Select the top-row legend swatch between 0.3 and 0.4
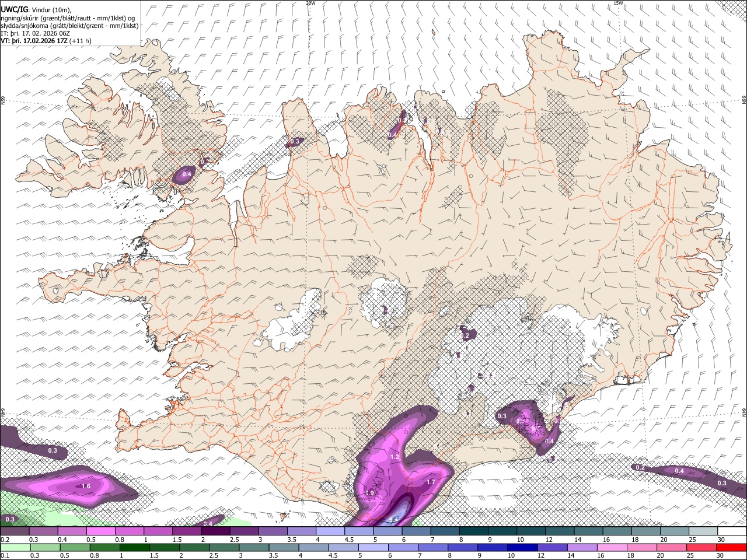The height and width of the screenshot is (560, 747). click(43, 531)
